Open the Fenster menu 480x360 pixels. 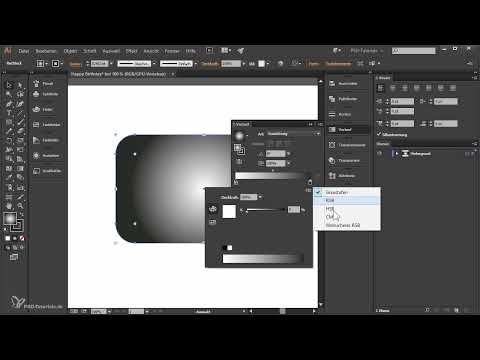point(172,51)
